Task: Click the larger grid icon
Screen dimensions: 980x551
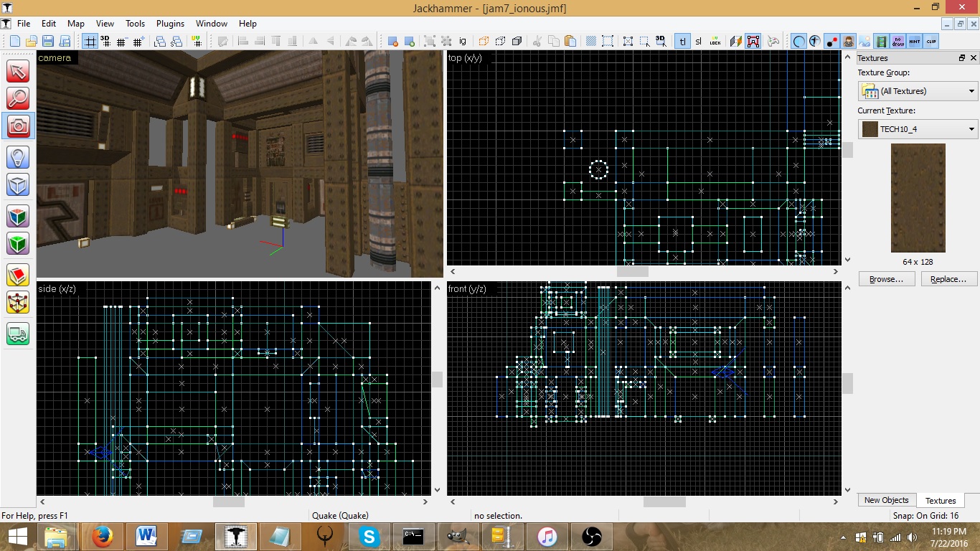Action: pyautogui.click(x=138, y=41)
